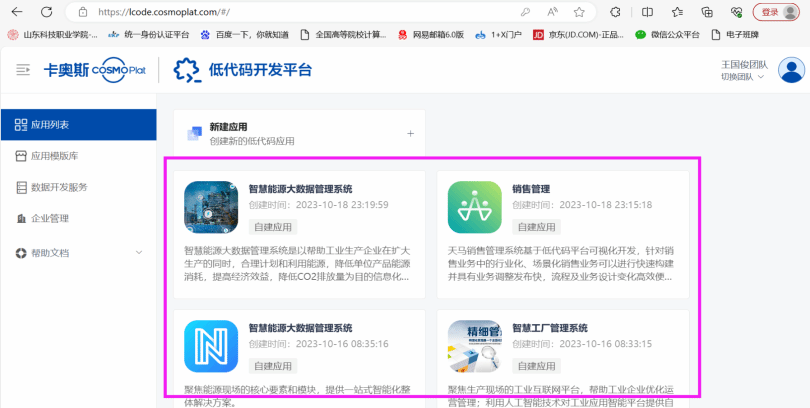
Task: Open the blue N app icon
Action: (211, 347)
